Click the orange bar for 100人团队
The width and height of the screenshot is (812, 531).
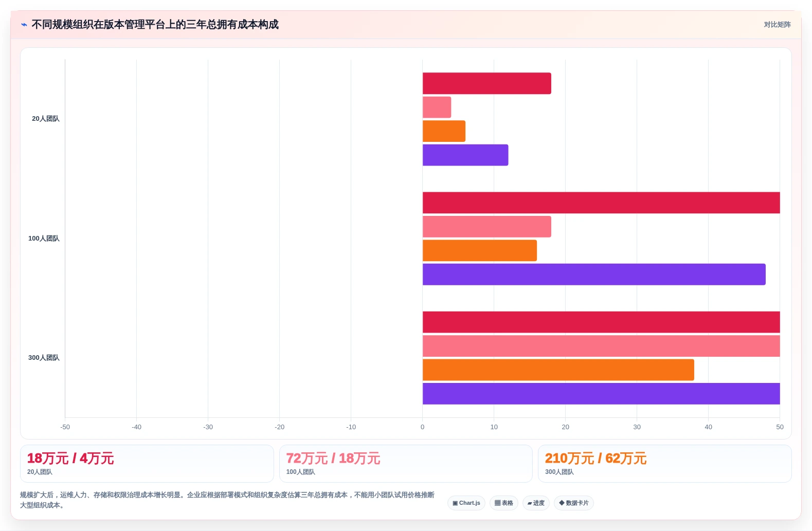pos(480,250)
